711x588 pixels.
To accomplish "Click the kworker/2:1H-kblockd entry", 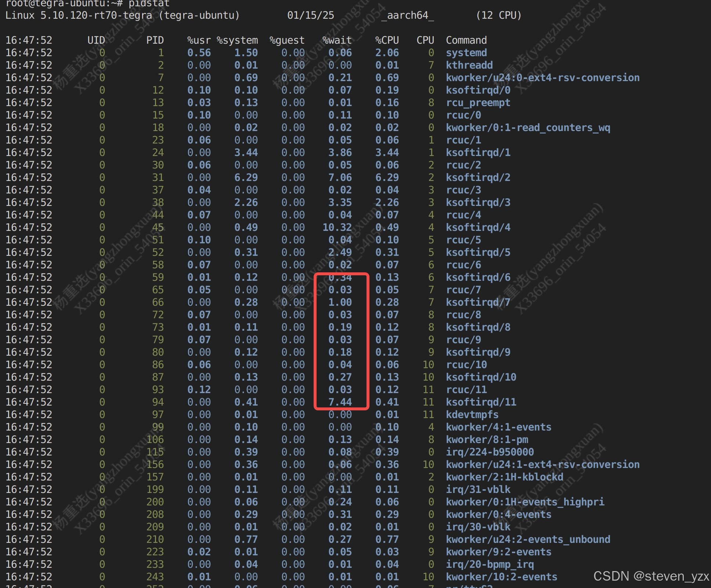I will click(504, 477).
